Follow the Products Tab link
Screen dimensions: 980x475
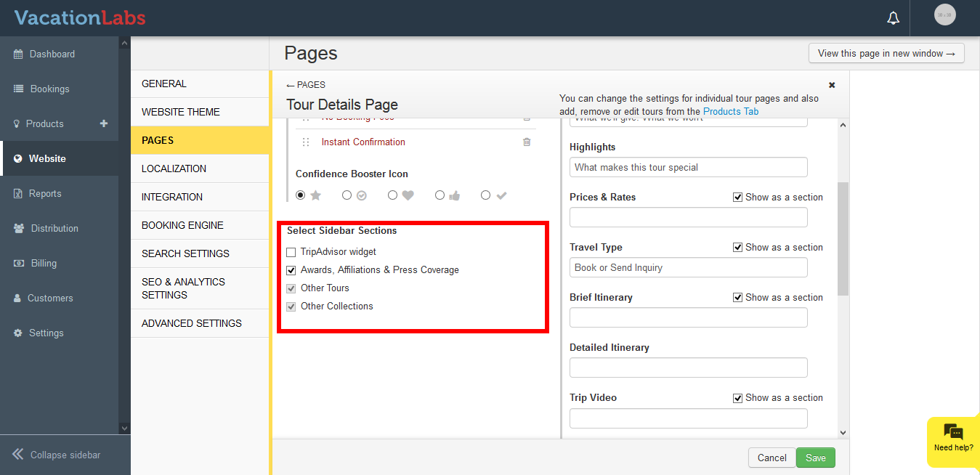click(x=730, y=111)
